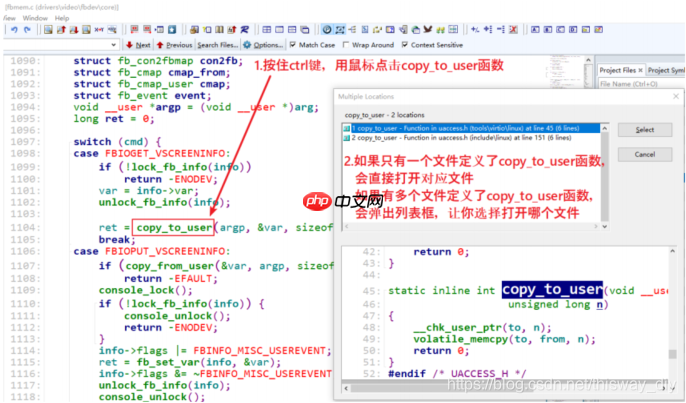Image resolution: width=686 pixels, height=403 pixels.
Task: Click highlighted copy_to_user in dialog preview
Action: (552, 290)
